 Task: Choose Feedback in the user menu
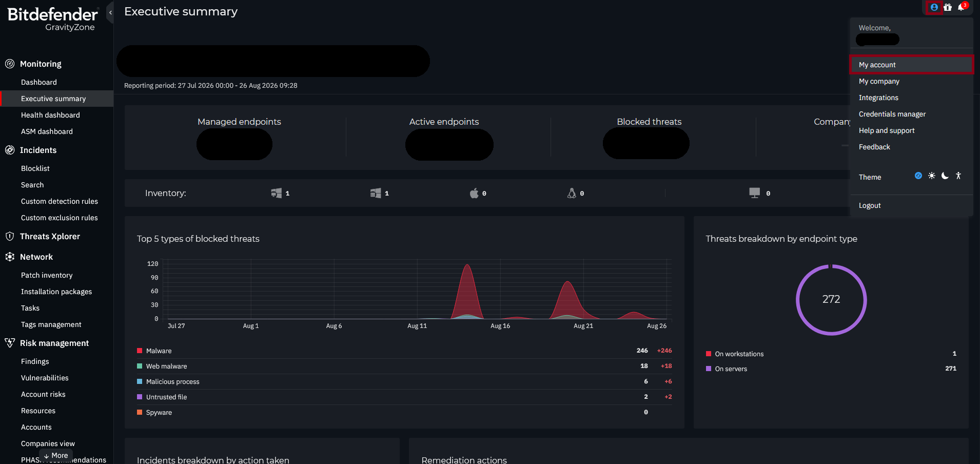(912, 147)
